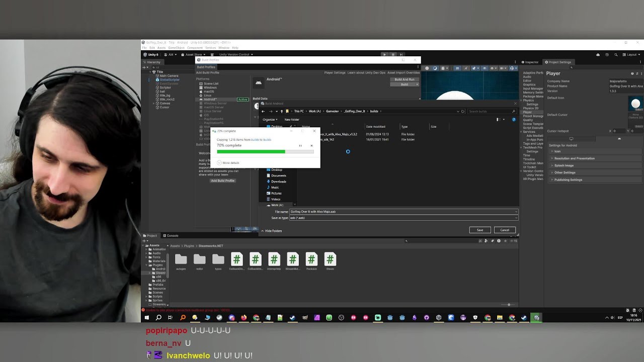Open the Layout dropdown in Unity
This screenshot has width=644, height=362.
point(632,54)
